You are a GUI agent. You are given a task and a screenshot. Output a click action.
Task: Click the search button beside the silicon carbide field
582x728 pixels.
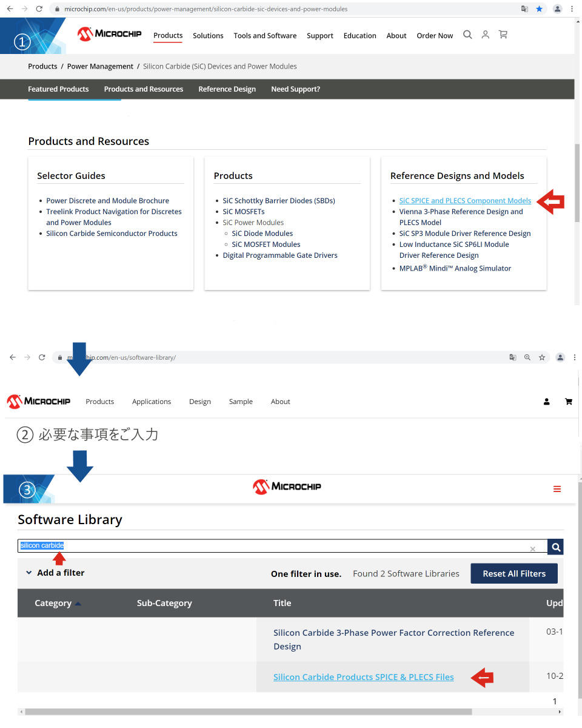(555, 547)
